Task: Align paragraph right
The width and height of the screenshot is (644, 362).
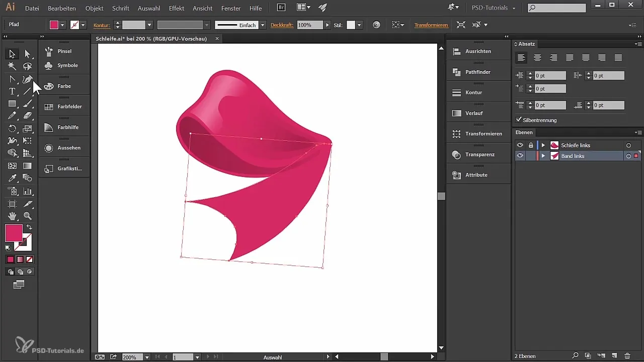Action: [553, 58]
